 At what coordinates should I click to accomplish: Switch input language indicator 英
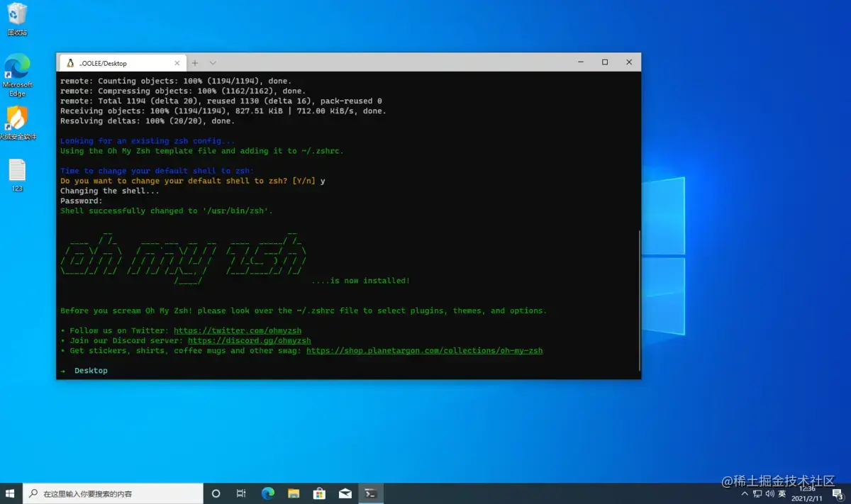pos(782,493)
